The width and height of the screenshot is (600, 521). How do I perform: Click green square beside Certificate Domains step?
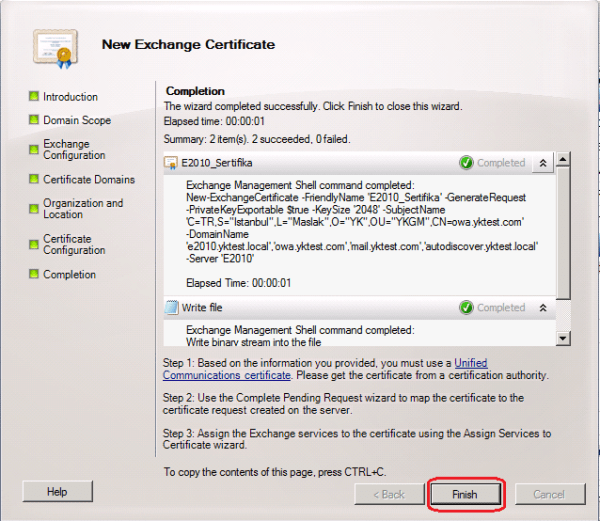[34, 179]
